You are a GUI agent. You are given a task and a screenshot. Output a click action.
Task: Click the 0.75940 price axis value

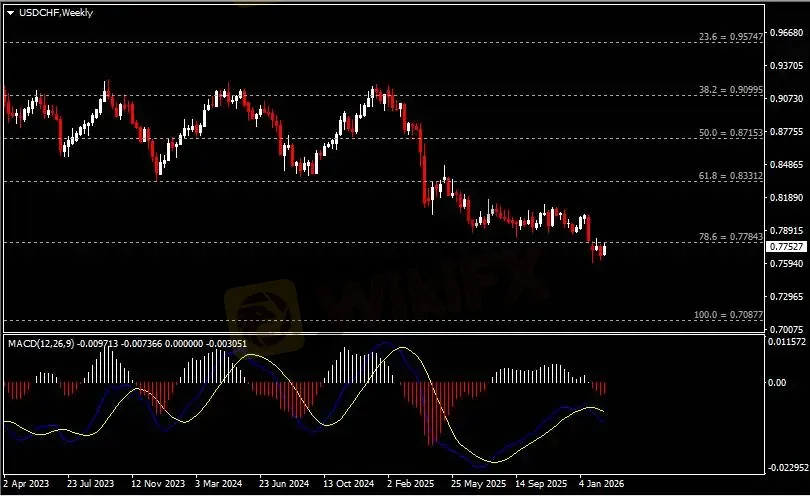coord(784,264)
